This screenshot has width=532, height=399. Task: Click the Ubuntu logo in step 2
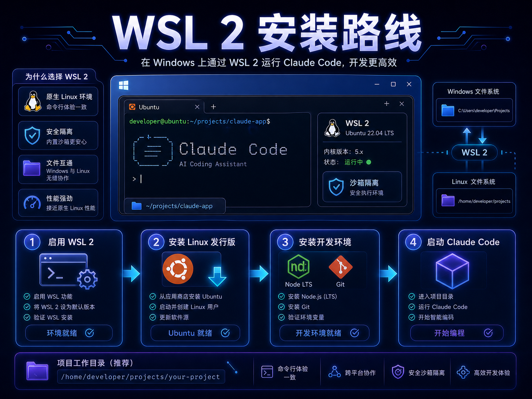coord(178,269)
